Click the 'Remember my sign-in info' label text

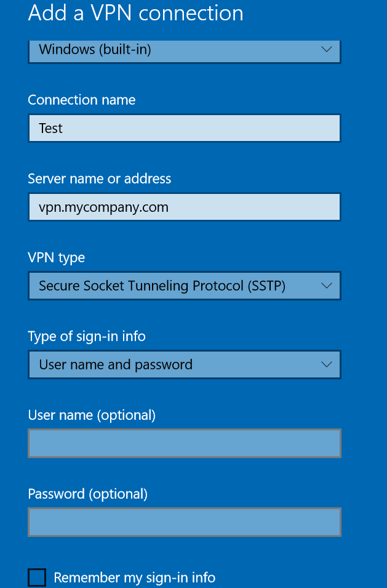135,578
